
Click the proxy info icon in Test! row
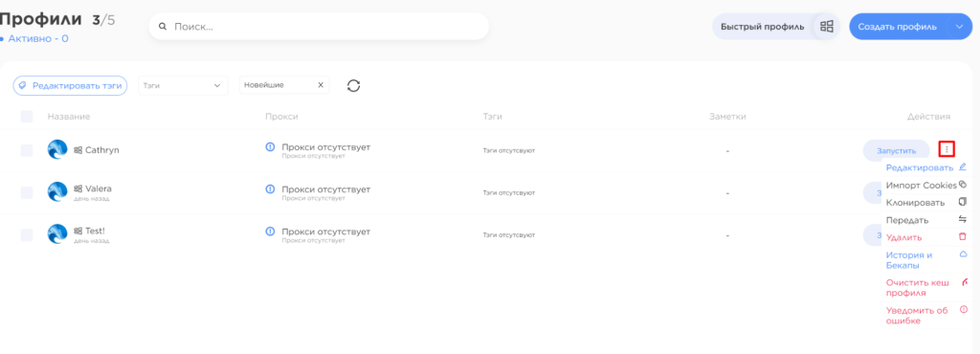pos(270,231)
